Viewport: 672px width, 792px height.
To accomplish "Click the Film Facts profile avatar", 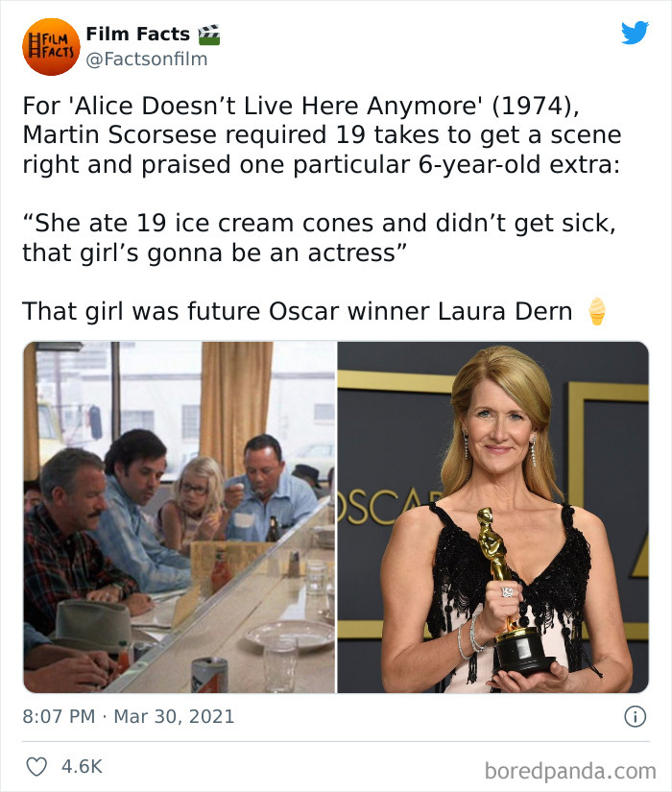I will click(52, 46).
